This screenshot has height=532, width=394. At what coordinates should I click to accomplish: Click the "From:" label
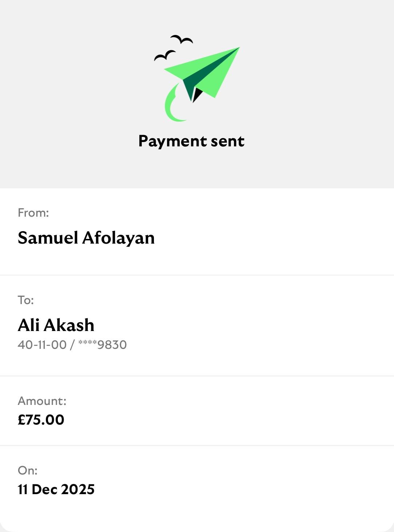click(x=33, y=213)
